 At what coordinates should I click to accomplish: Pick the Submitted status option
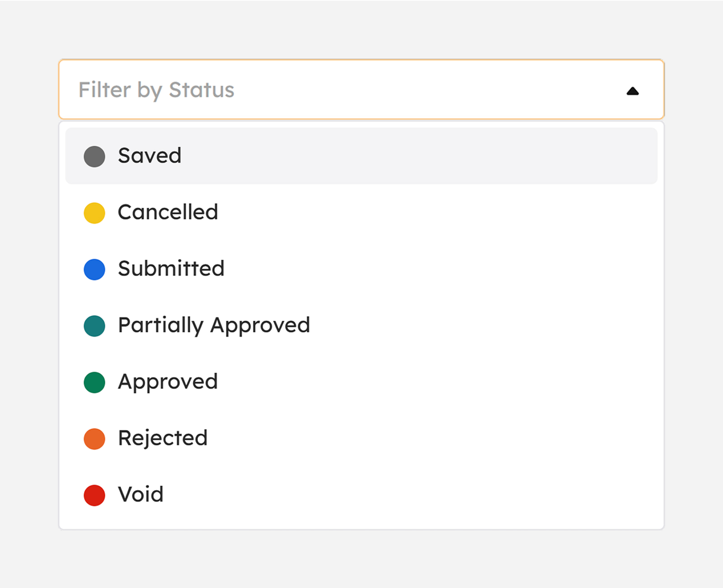[171, 269]
